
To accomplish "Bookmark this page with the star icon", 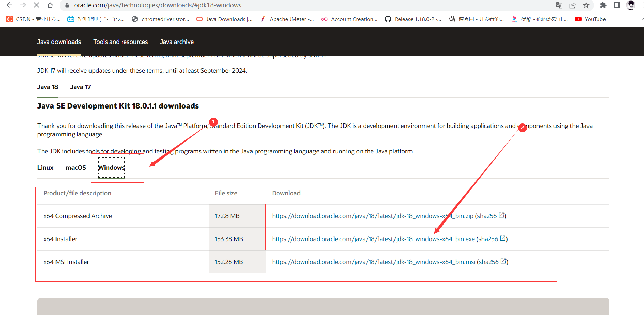I will coord(586,5).
